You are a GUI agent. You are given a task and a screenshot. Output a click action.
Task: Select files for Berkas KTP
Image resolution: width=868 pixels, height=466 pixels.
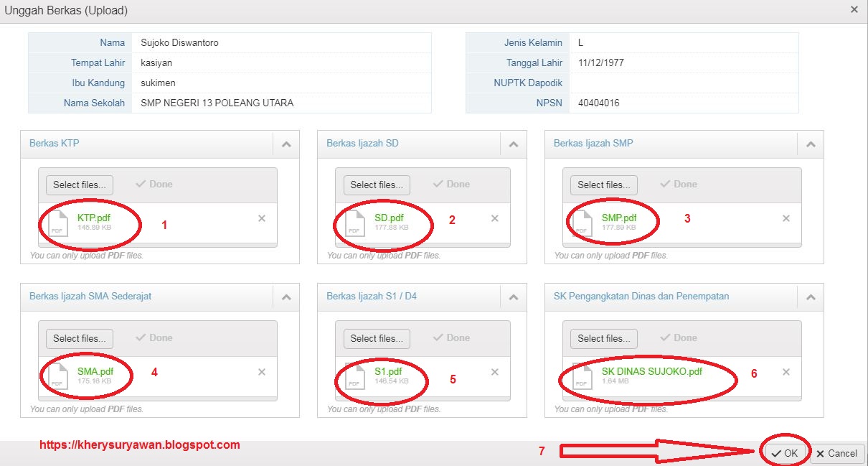click(80, 185)
